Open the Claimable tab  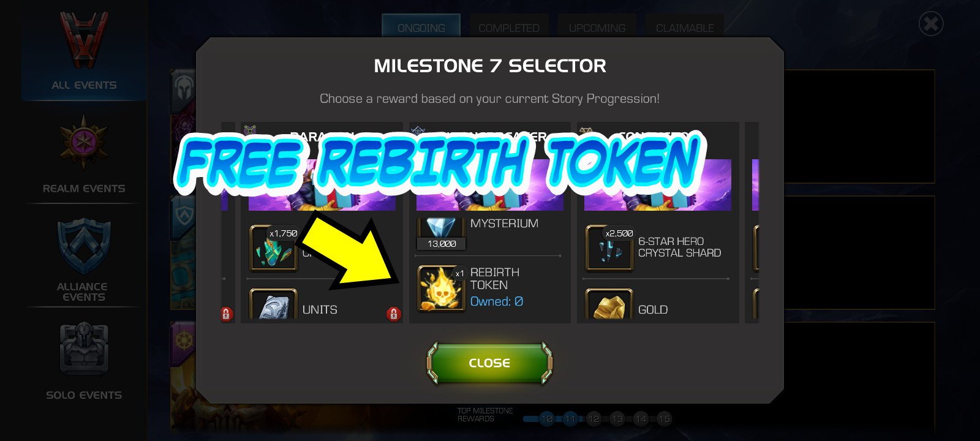[685, 28]
